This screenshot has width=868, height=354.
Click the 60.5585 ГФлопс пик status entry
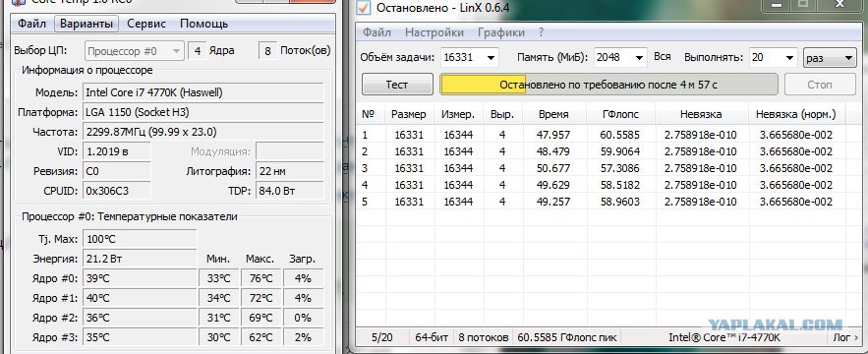(568, 337)
